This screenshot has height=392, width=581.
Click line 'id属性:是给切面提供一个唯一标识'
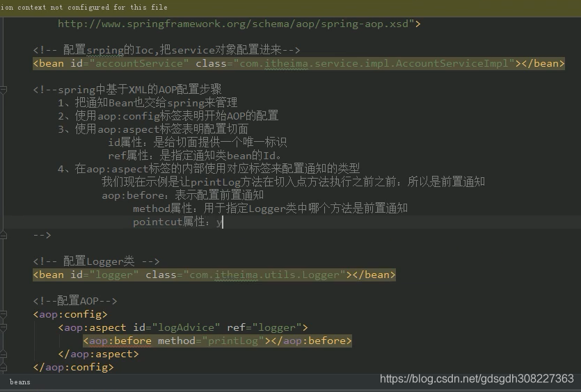point(197,142)
